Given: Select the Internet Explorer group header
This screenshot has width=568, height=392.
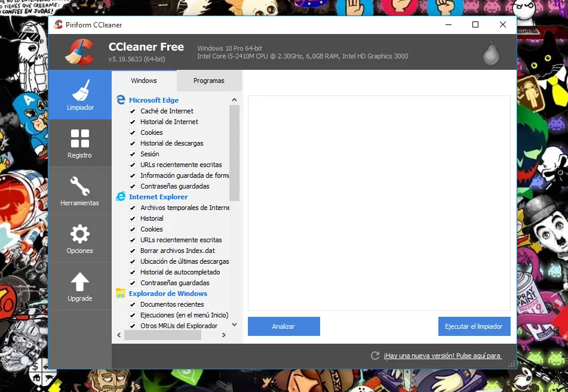Looking at the screenshot, I should coord(158,197).
